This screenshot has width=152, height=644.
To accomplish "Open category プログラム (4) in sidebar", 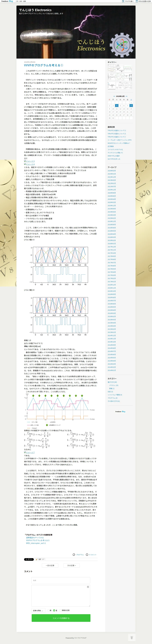I will pyautogui.click(x=113, y=398).
